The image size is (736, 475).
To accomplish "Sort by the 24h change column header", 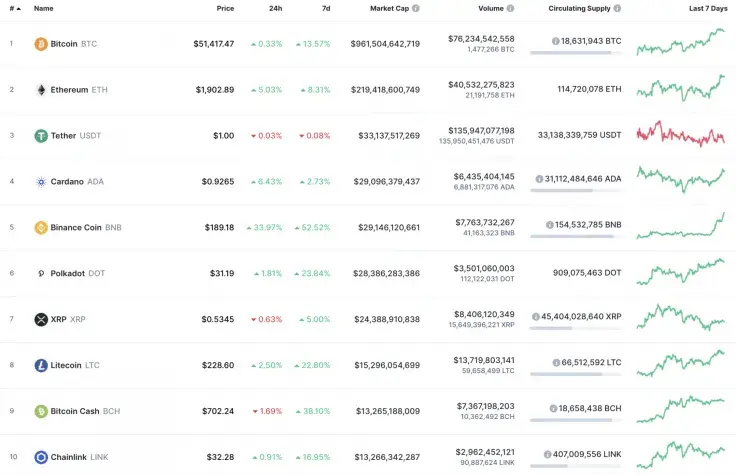I will [x=275, y=8].
